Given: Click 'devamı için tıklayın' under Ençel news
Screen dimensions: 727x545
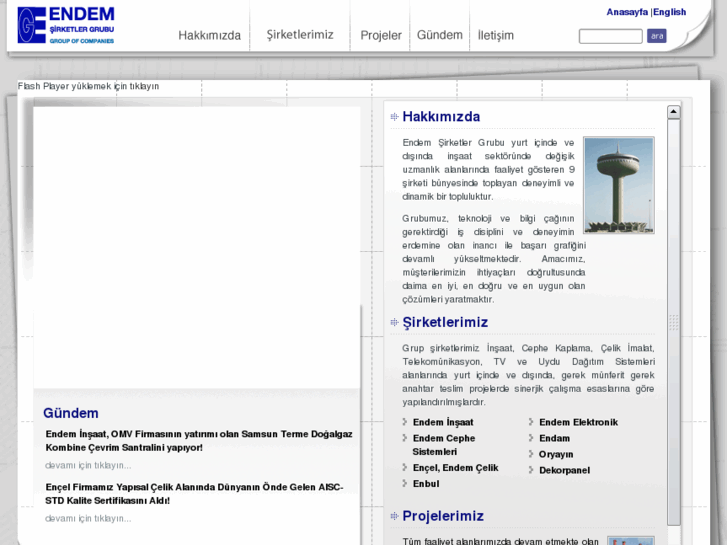Looking at the screenshot, I should click(88, 519).
